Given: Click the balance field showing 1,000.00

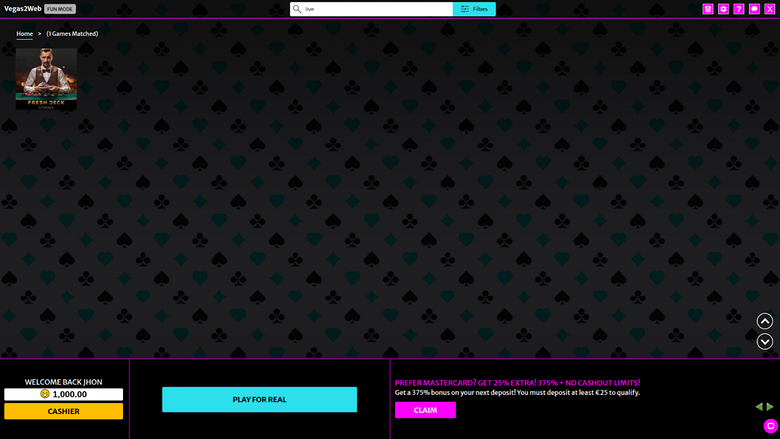Looking at the screenshot, I should tap(64, 394).
